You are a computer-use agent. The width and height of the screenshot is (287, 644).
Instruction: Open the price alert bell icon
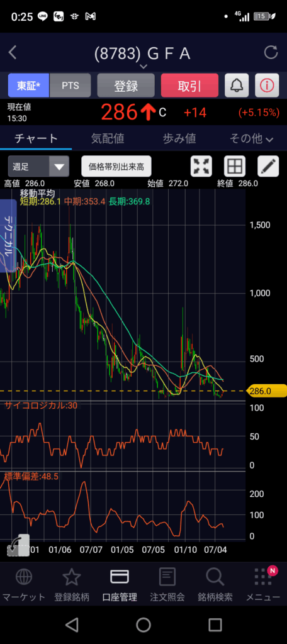tap(237, 86)
